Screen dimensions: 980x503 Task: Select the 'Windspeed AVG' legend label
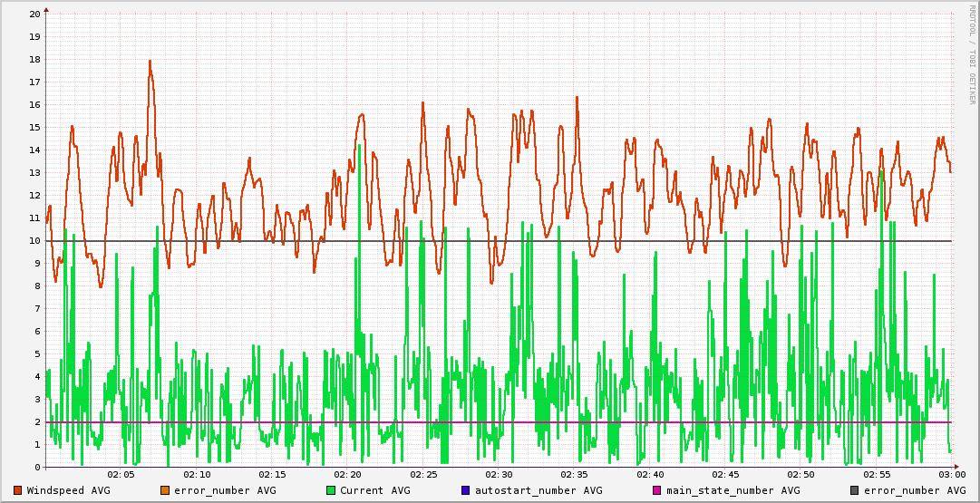68,490
